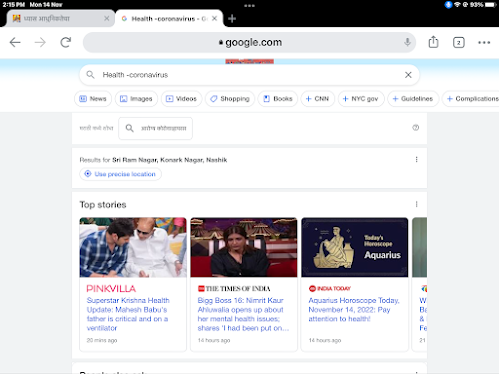Select the Shopping filter
The image size is (499, 374).
tap(230, 99)
